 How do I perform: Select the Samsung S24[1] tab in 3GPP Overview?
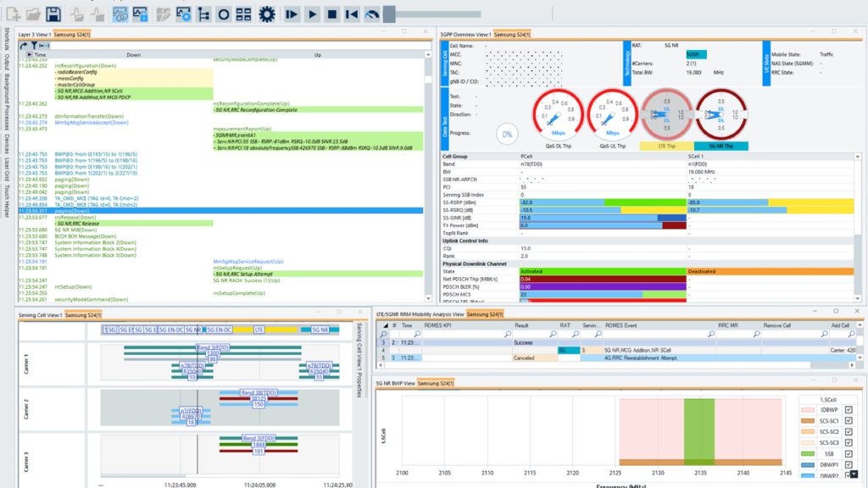511,34
